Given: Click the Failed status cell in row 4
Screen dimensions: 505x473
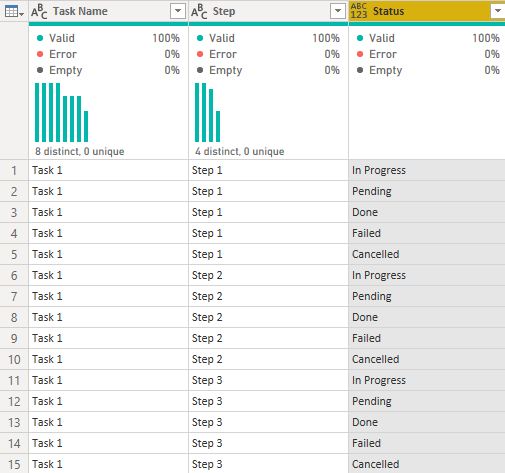Looking at the screenshot, I should coord(427,233).
